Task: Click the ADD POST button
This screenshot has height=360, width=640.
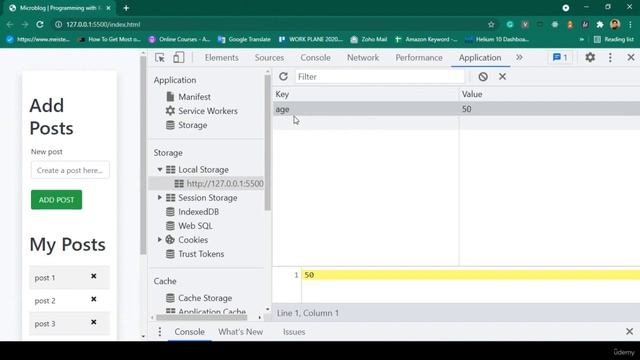Action: click(56, 200)
